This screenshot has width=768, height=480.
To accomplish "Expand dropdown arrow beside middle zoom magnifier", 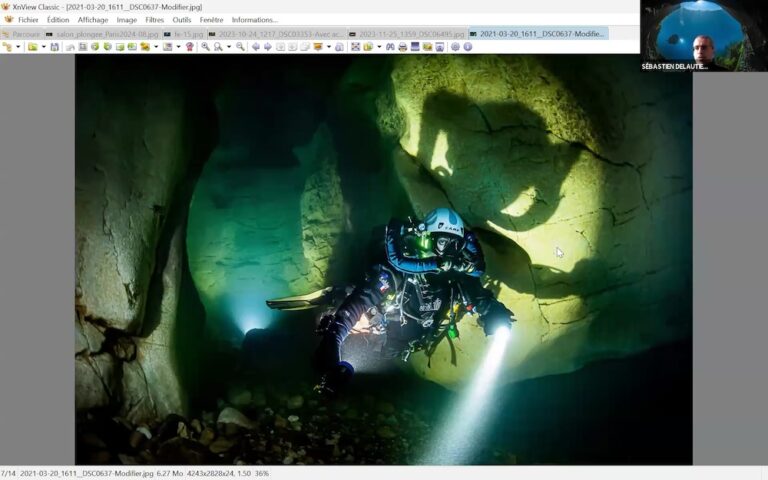I will click(x=229, y=47).
